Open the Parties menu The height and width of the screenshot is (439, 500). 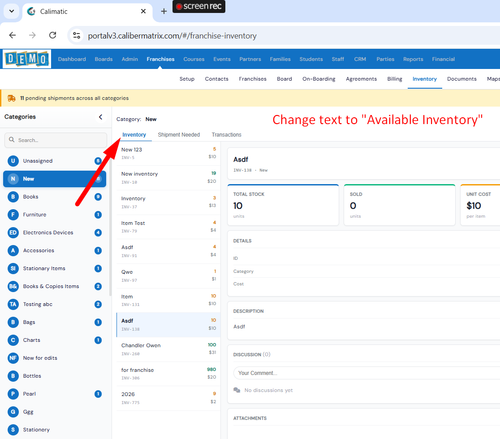(x=385, y=59)
